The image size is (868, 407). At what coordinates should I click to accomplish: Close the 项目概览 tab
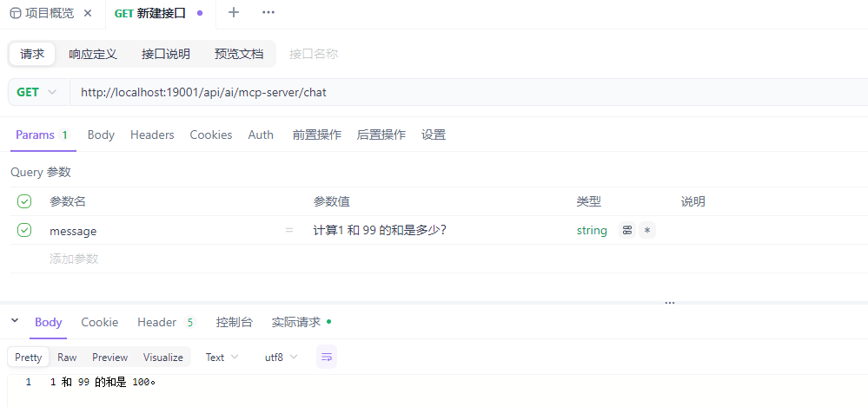pos(87,13)
